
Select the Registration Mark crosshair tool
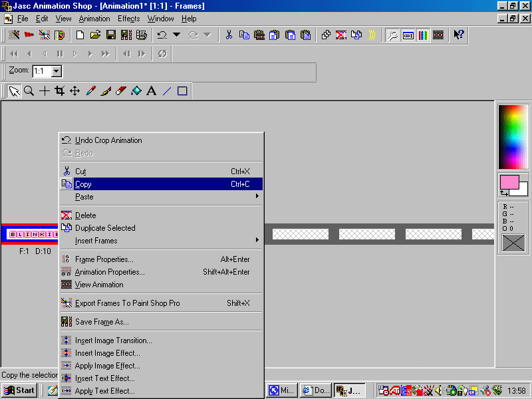click(45, 91)
